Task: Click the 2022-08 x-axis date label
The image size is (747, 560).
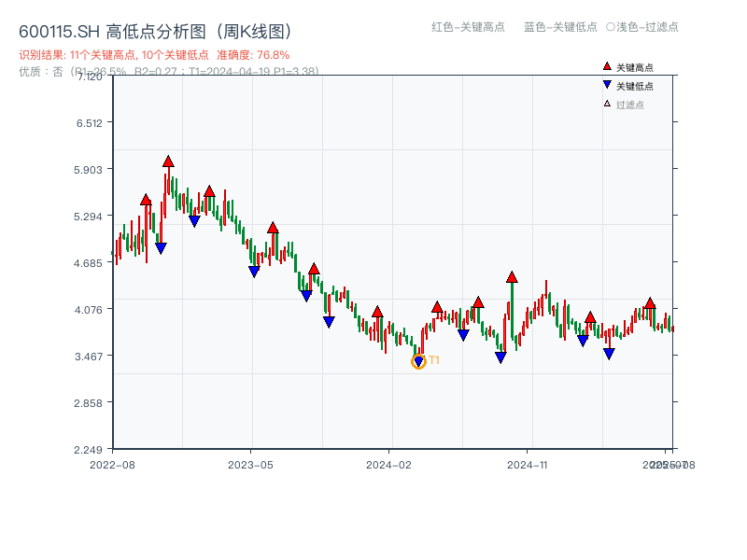Action: point(112,465)
